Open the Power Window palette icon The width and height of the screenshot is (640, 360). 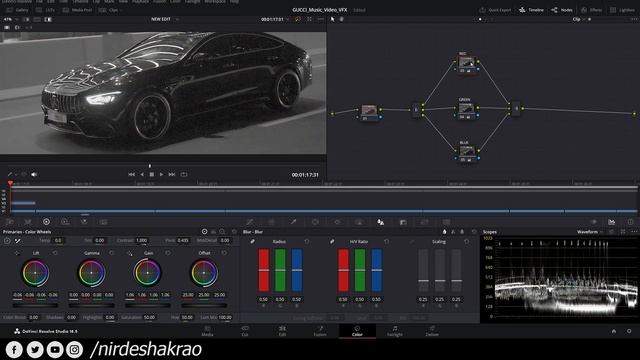[x=315, y=222]
